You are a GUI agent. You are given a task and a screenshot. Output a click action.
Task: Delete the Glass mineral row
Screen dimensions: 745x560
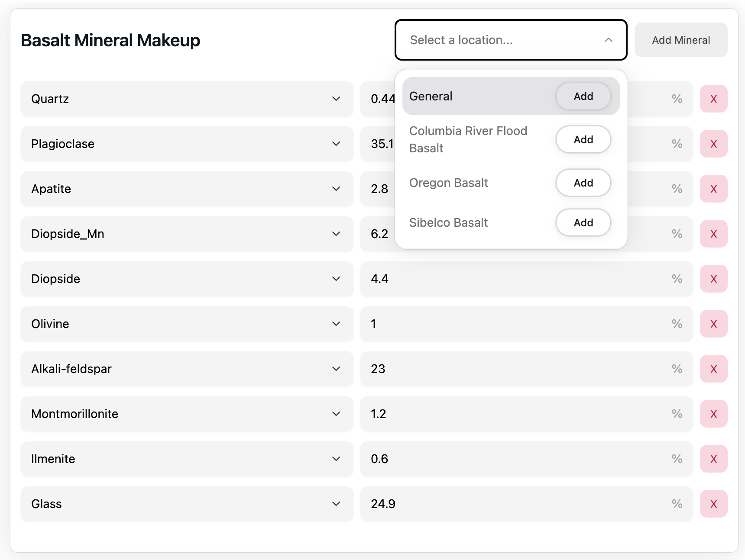(x=713, y=504)
